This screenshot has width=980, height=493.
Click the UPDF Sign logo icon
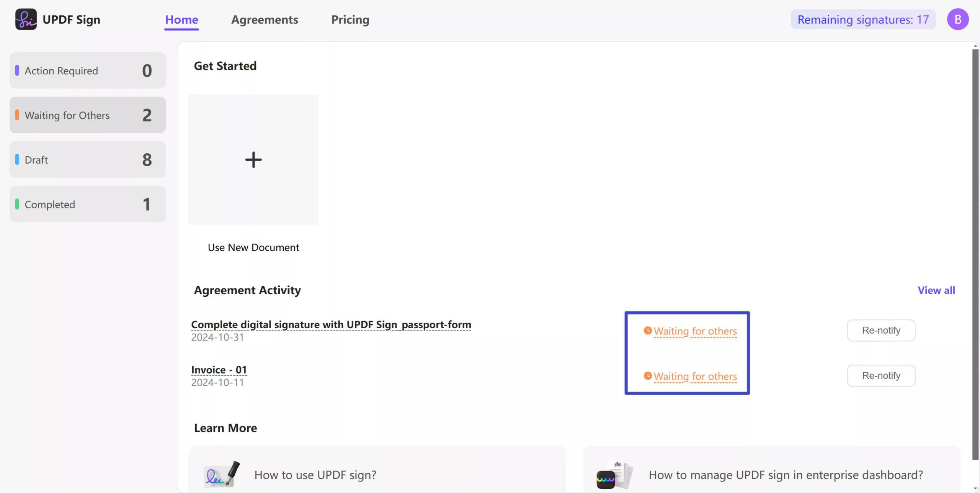(25, 19)
